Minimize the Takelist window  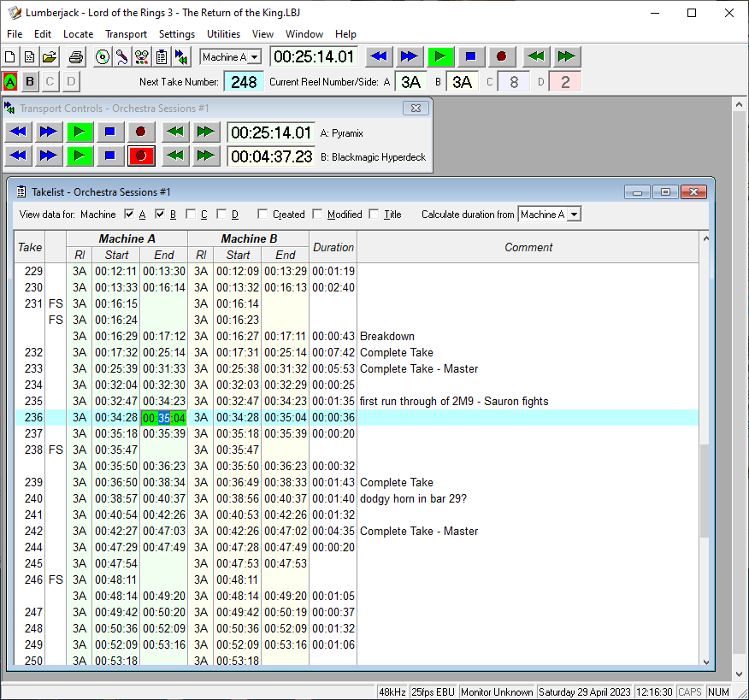coord(637,192)
